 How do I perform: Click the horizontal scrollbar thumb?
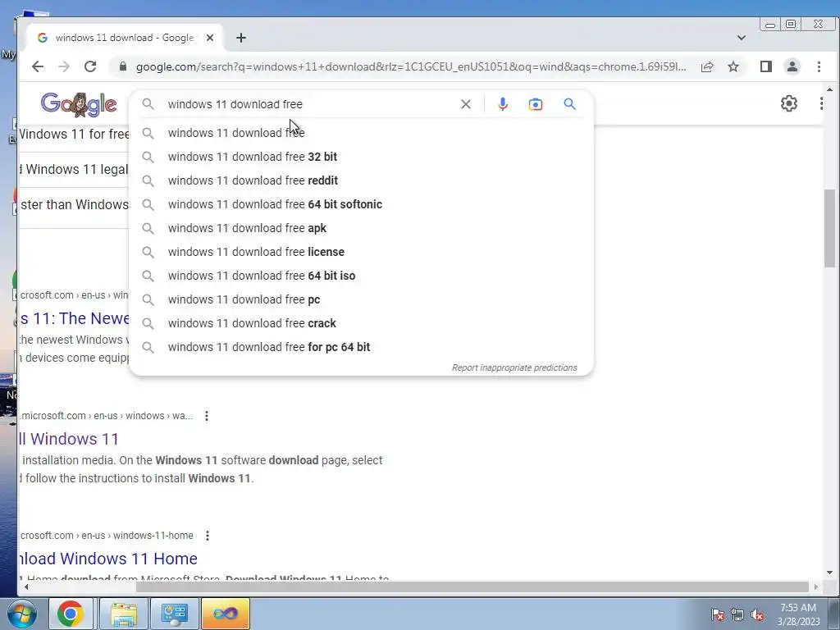pos(472,587)
